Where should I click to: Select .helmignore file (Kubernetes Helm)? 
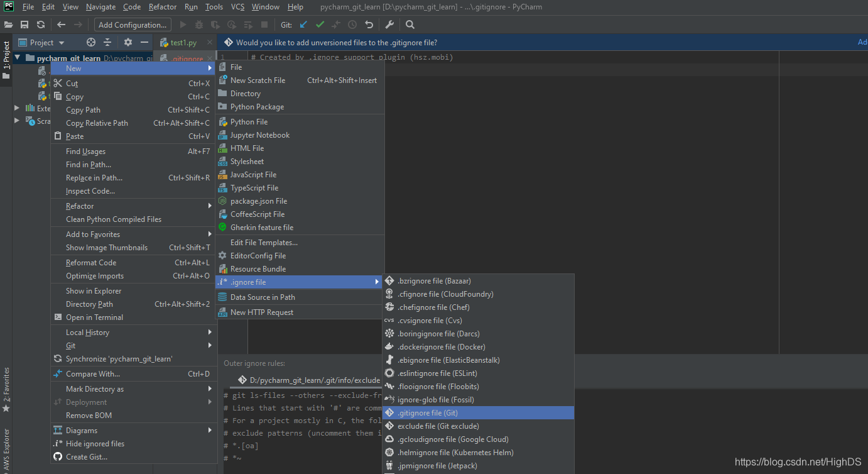coord(479,453)
